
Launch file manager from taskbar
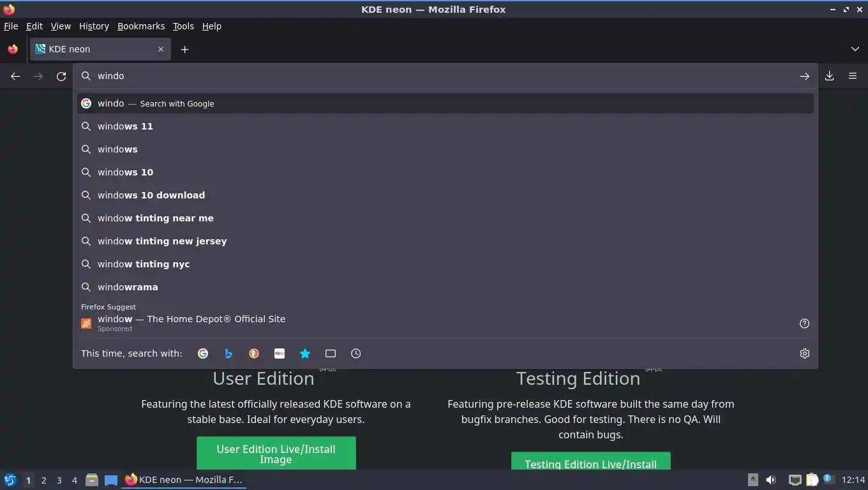[x=92, y=480]
